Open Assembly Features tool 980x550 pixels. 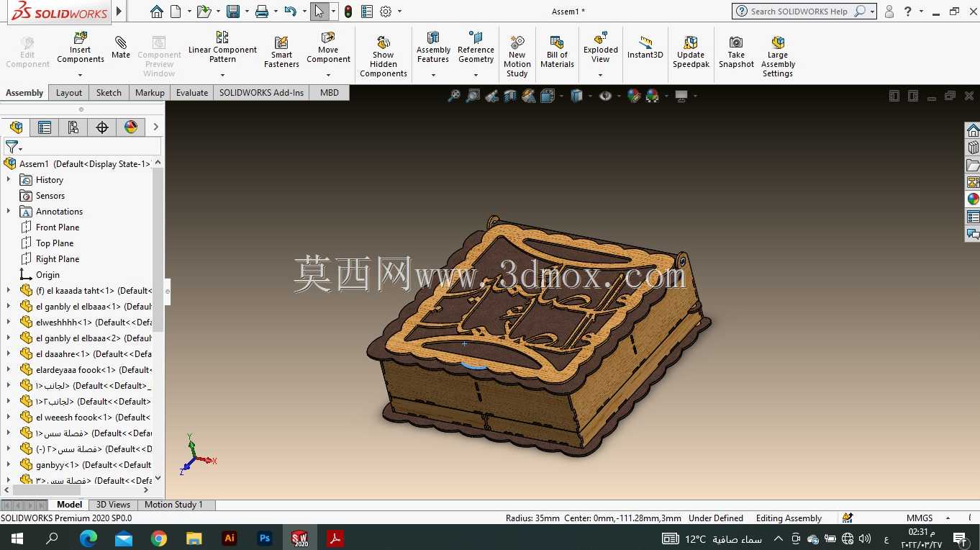(433, 47)
